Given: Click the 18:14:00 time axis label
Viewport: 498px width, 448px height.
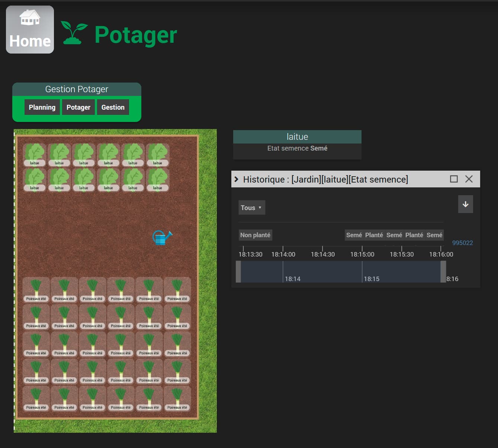Looking at the screenshot, I should [283, 254].
